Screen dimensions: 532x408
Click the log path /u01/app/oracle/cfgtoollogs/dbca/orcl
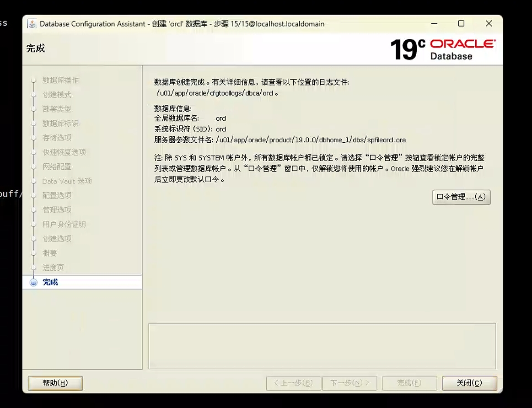(x=215, y=93)
